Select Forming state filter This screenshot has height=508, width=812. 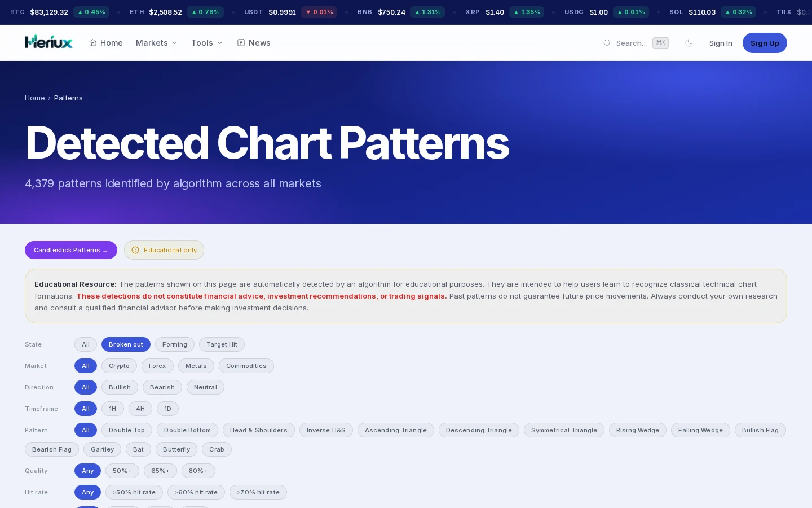point(175,344)
